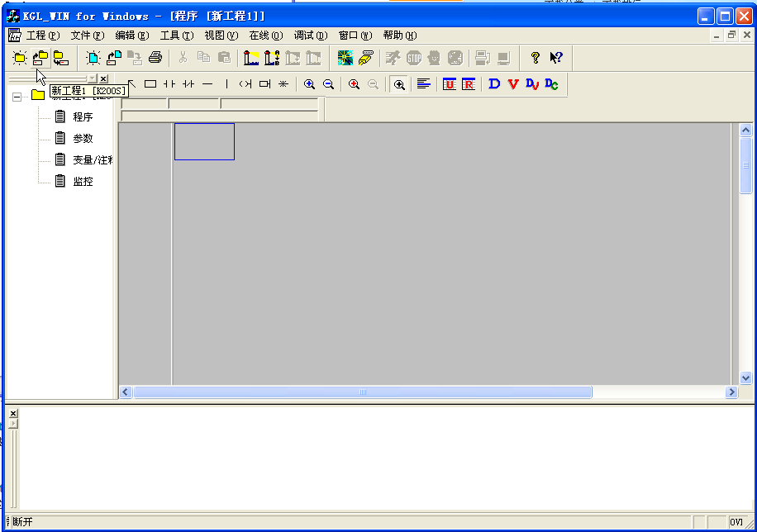Click the table icon with red R
The image size is (757, 532).
(469, 84)
